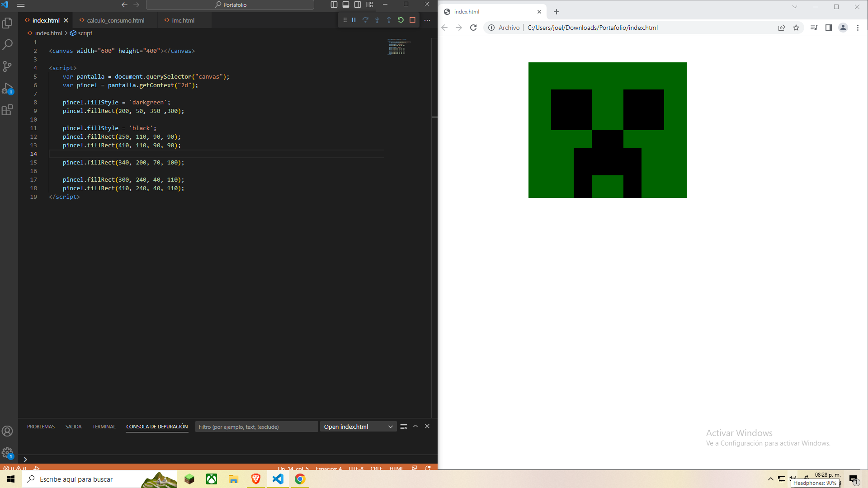The image size is (868, 488).
Task: Click the index.html breadcrumb item
Action: (48, 33)
